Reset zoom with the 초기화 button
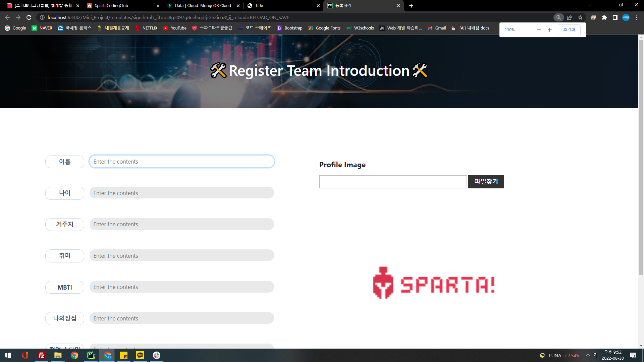The image size is (644, 362). click(569, 30)
